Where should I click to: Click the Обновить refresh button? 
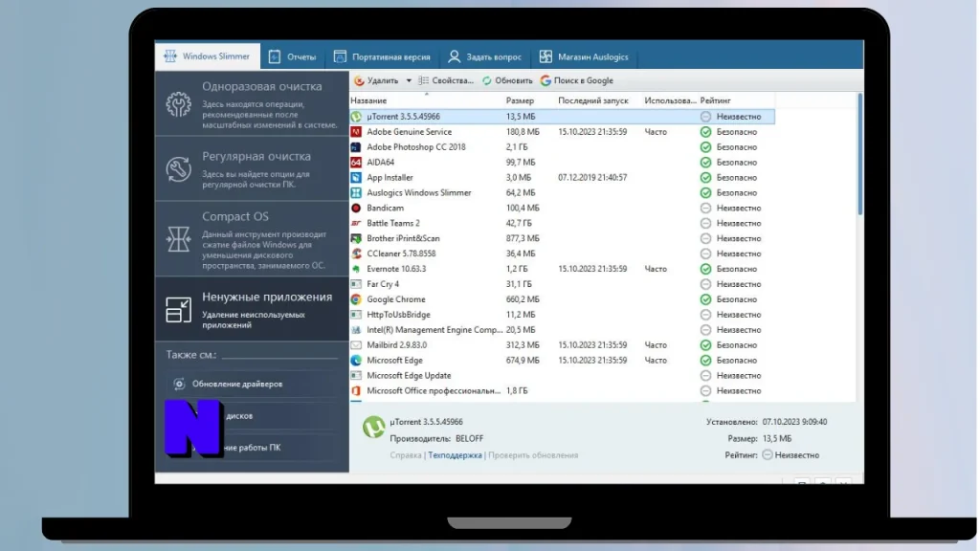coord(507,80)
